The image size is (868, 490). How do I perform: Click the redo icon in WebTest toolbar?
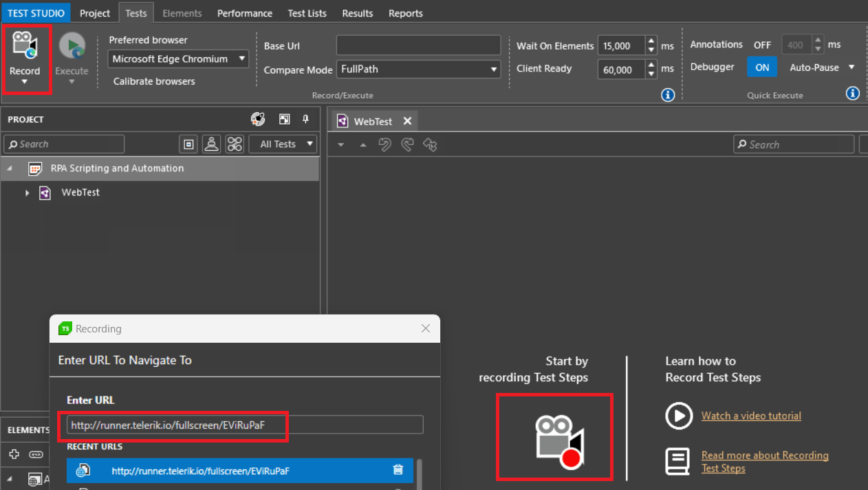tap(407, 145)
